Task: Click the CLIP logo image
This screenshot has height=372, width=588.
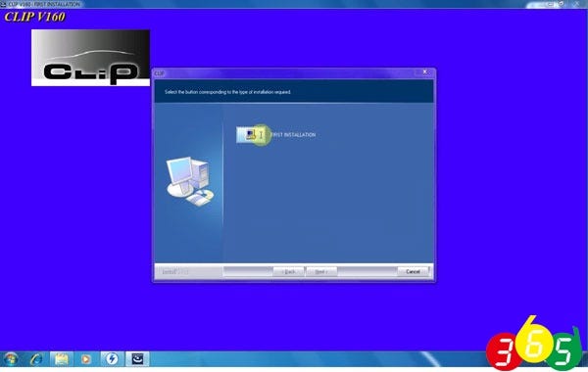Action: tap(90, 58)
